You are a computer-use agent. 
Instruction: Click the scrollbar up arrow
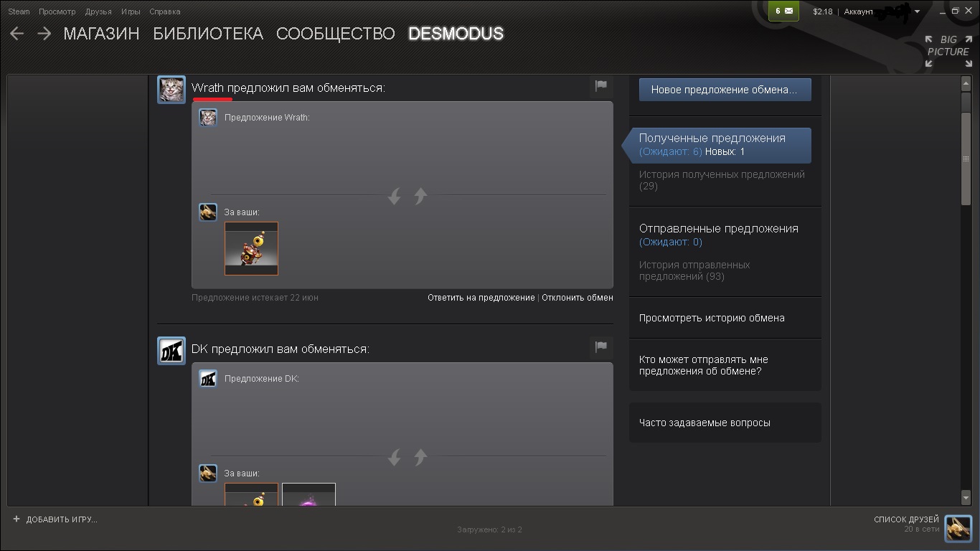coord(966,84)
